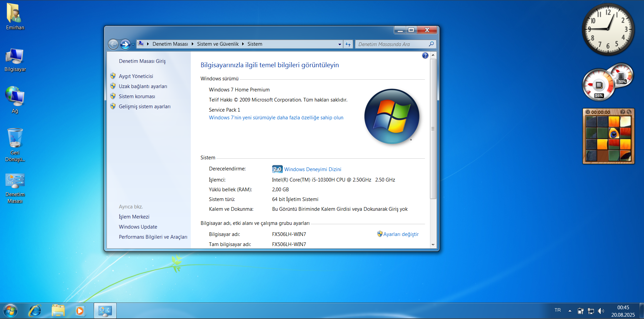Click the control panel icon in the address bar
Viewport: 644px width, 319px height.
141,44
